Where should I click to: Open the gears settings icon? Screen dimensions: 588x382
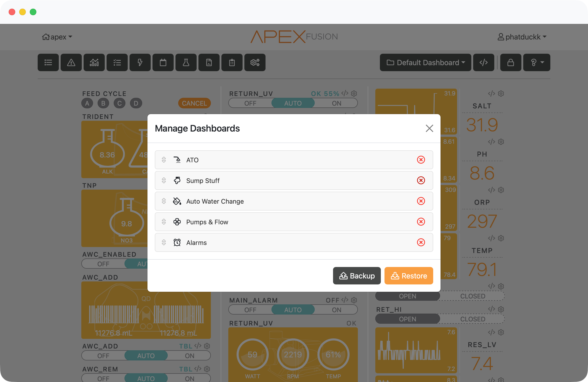pyautogui.click(x=255, y=62)
